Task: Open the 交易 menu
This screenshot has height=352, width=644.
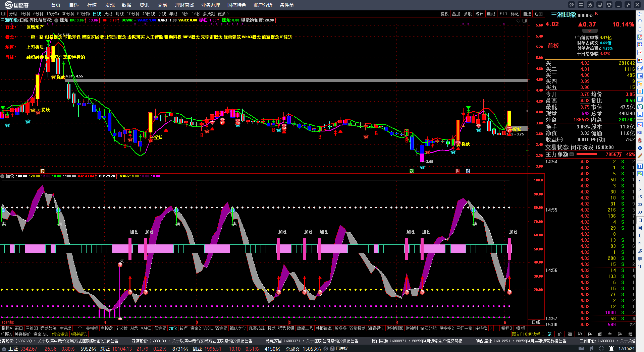Action: pyautogui.click(x=162, y=5)
